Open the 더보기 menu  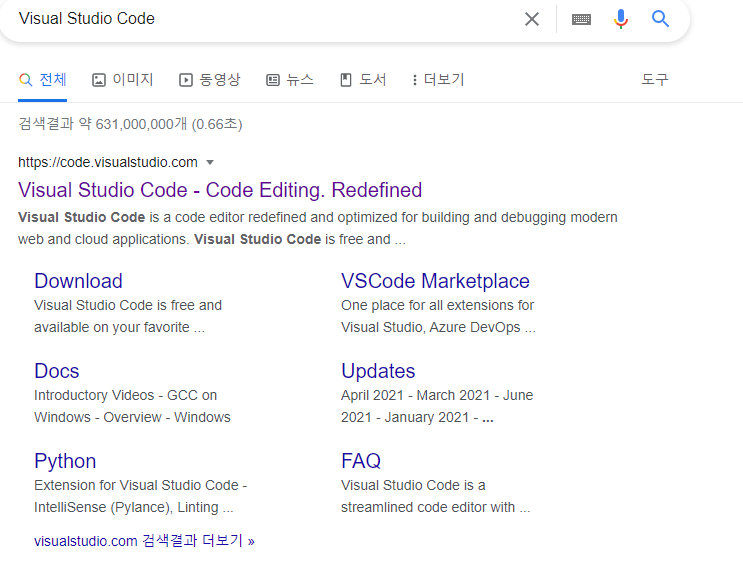pyautogui.click(x=438, y=80)
